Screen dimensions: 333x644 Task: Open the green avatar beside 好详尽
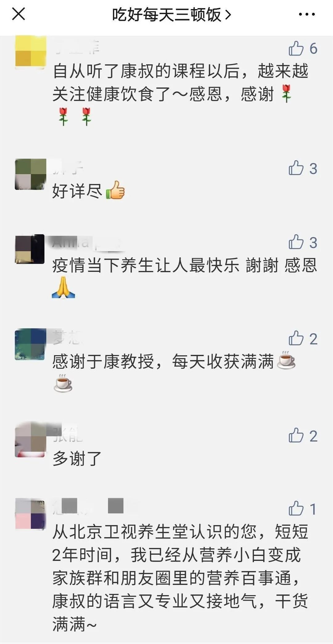tap(31, 174)
